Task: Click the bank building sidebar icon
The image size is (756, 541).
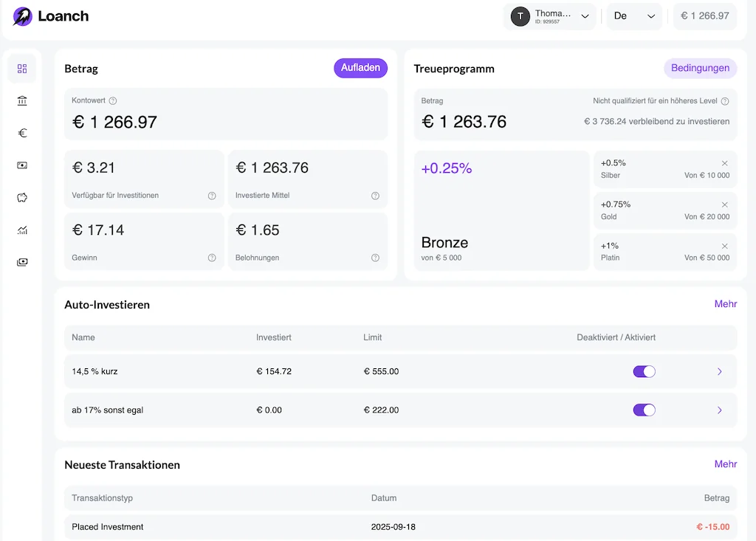Action: coord(22,101)
